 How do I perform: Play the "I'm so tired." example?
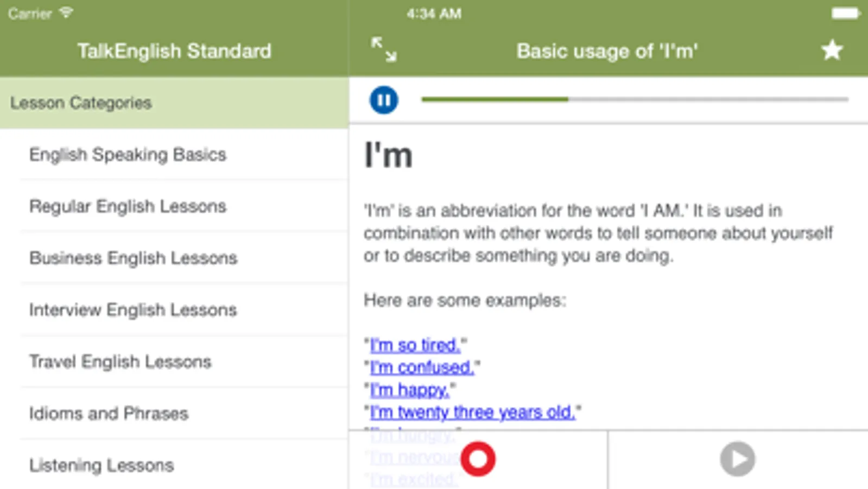click(x=415, y=345)
